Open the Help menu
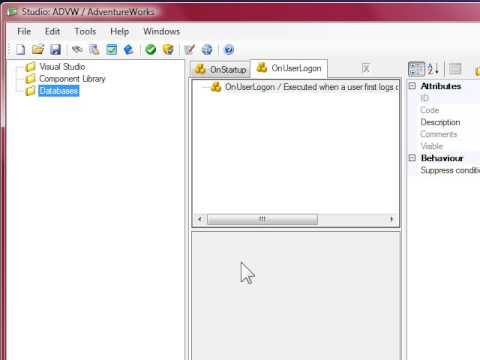 tap(120, 31)
